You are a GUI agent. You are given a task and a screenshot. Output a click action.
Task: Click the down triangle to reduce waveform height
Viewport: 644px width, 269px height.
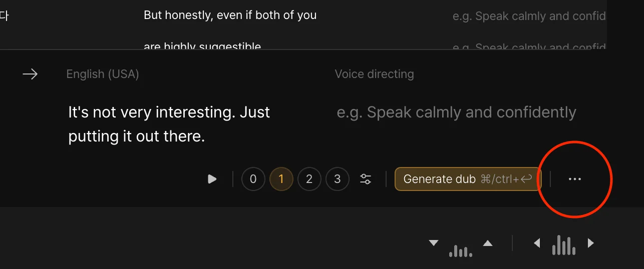tap(434, 243)
